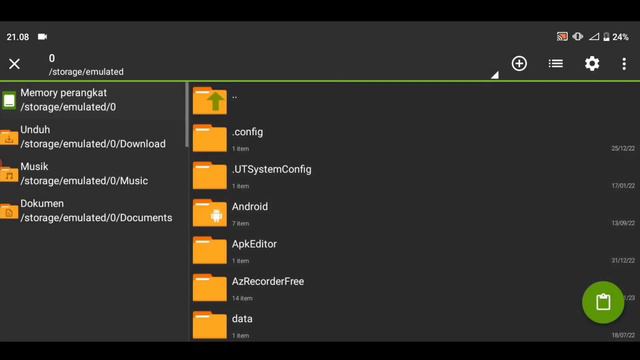
Task: Tap the ApkEditor folder date 31/12/22
Action: [623, 260]
